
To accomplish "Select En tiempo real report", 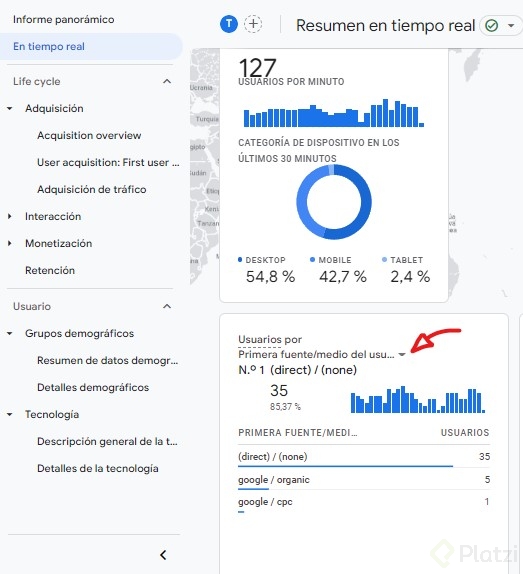I will 91,46.
